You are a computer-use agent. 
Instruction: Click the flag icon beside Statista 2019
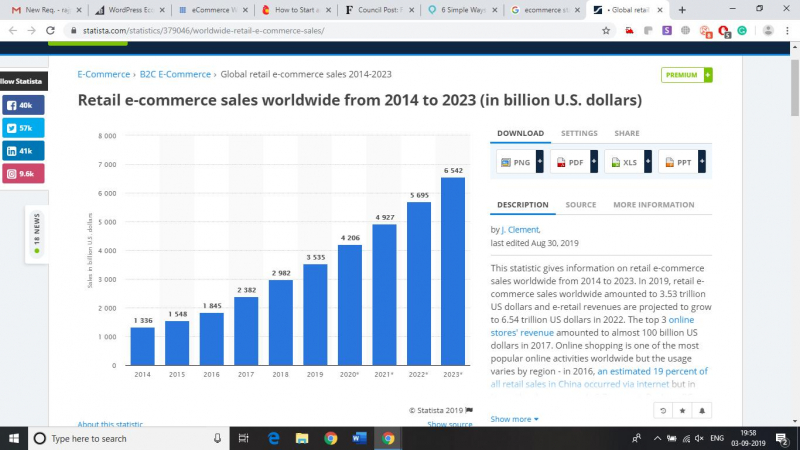click(x=469, y=410)
